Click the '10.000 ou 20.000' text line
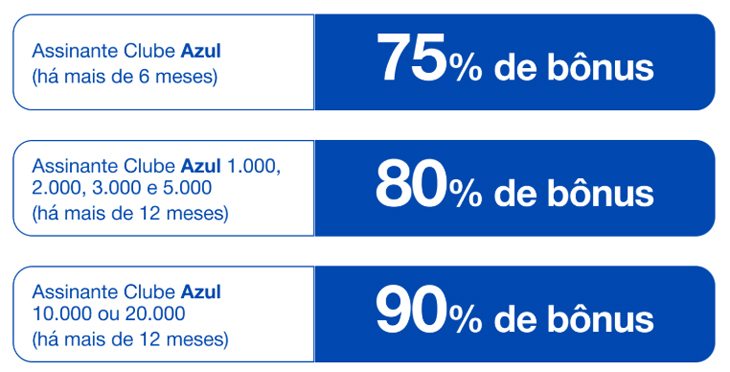This screenshot has height=372, width=730. (108, 314)
